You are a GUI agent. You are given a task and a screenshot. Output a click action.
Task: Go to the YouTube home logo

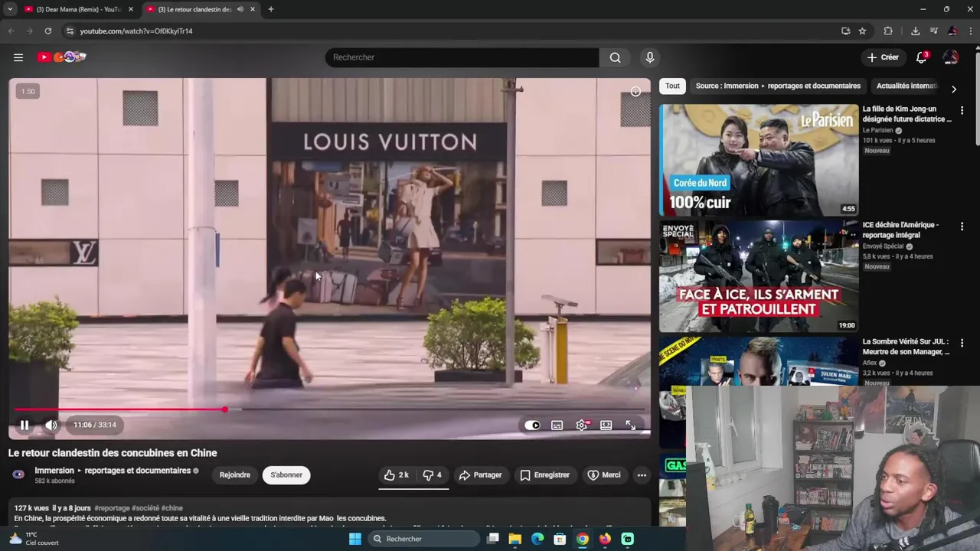pos(61,57)
